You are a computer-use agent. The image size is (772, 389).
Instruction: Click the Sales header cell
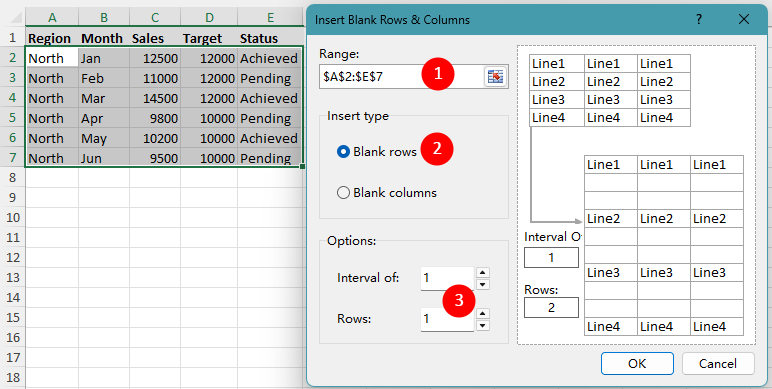click(155, 38)
